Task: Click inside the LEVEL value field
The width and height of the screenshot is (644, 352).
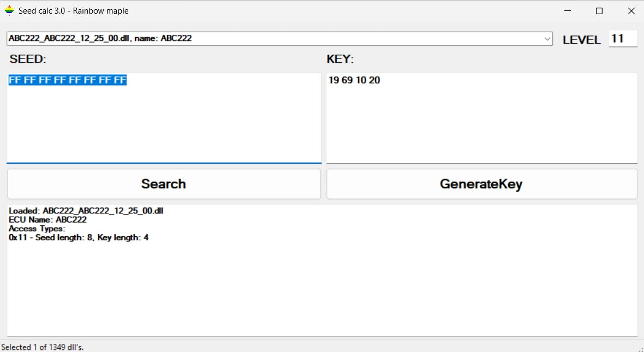Action: pos(623,38)
